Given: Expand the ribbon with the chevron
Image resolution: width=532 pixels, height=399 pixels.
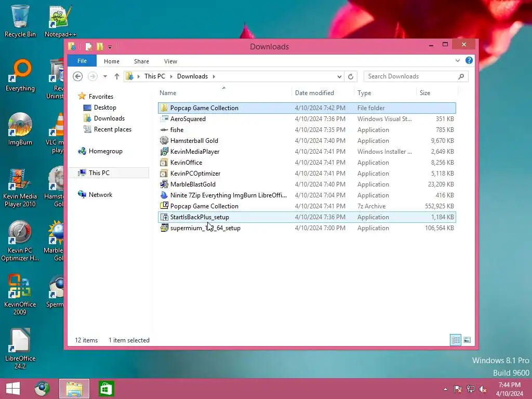Looking at the screenshot, I should pos(458,61).
